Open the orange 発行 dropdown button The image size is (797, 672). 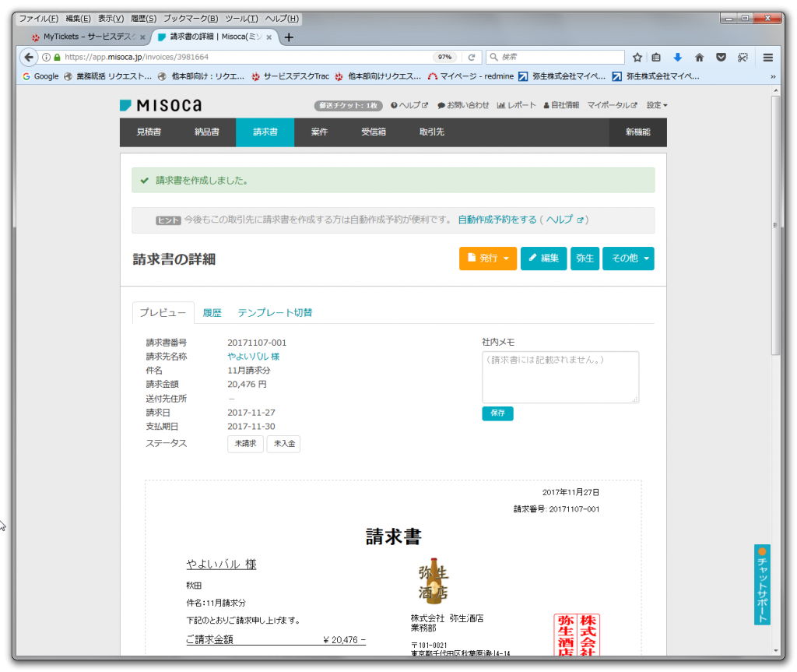tap(487, 259)
